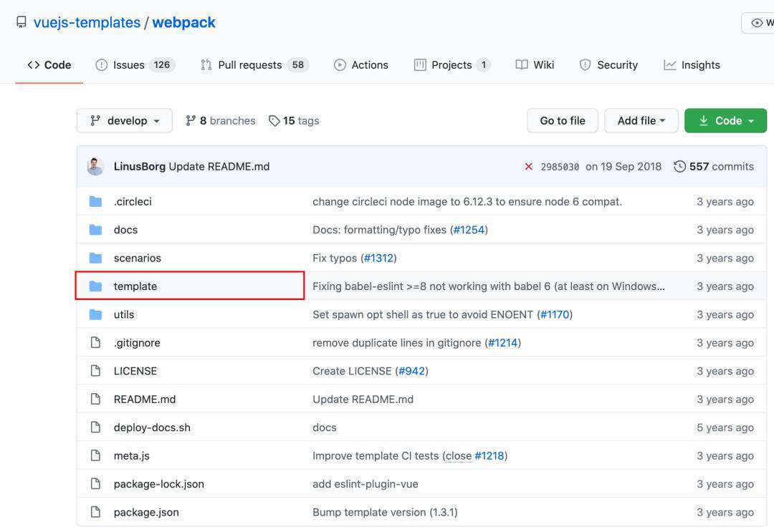This screenshot has width=774, height=532.
Task: Open the package.json file name
Action: click(146, 512)
